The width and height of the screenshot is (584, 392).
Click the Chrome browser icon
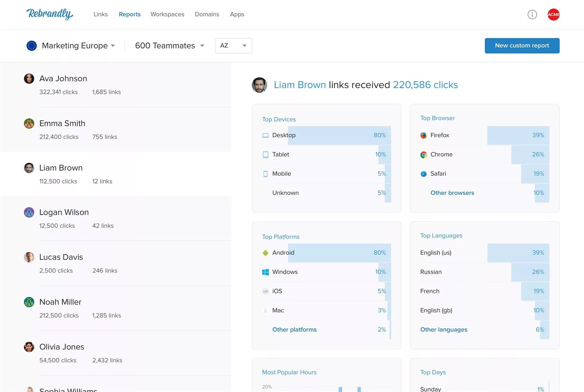423,154
